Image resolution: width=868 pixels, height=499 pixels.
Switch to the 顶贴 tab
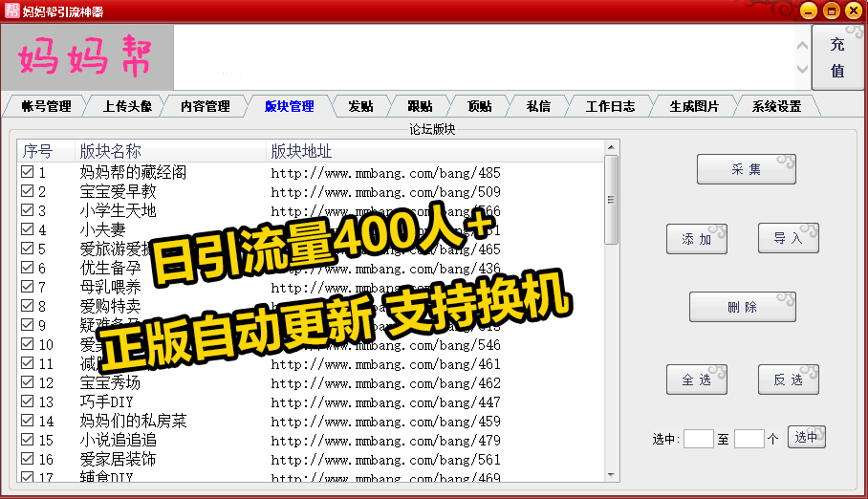479,106
